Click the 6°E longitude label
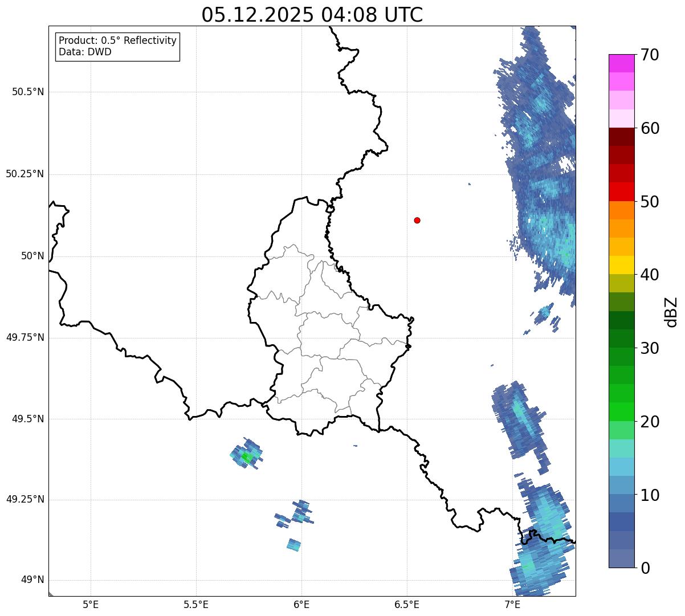The height and width of the screenshot is (616, 685). [x=301, y=605]
